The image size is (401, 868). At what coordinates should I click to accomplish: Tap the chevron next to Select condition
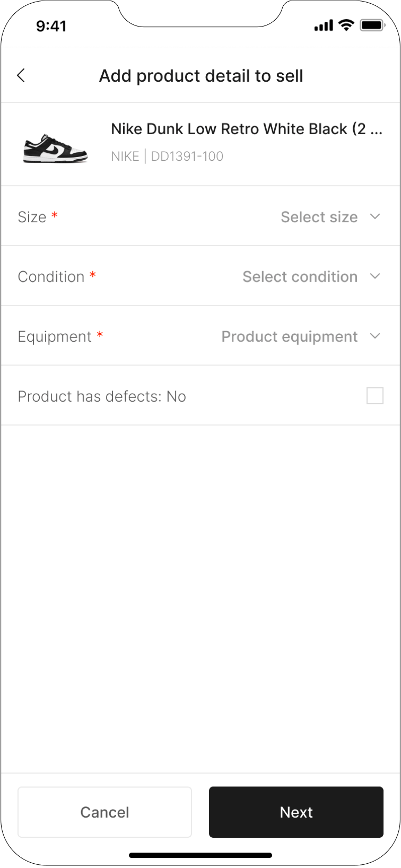375,276
